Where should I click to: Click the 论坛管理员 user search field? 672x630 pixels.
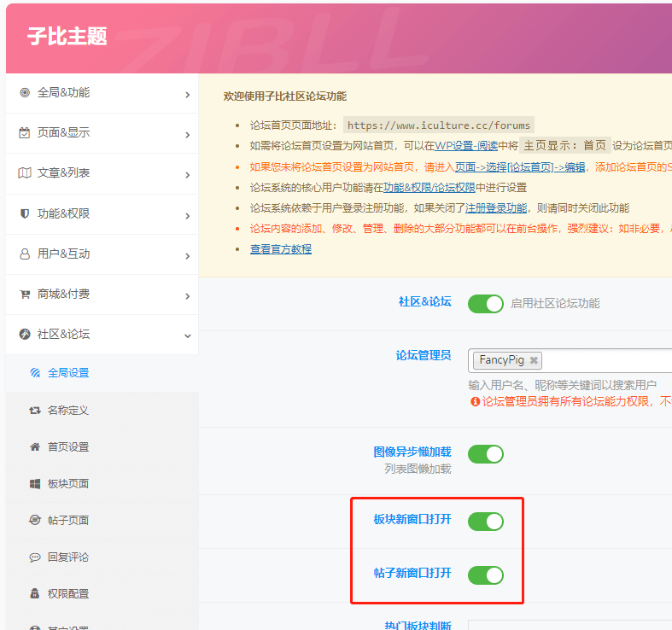[x=606, y=360]
